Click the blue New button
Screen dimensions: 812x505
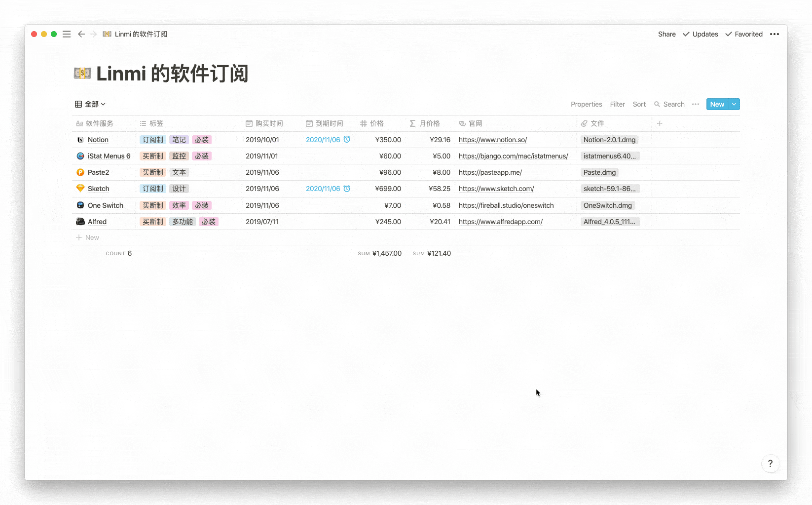click(x=717, y=104)
